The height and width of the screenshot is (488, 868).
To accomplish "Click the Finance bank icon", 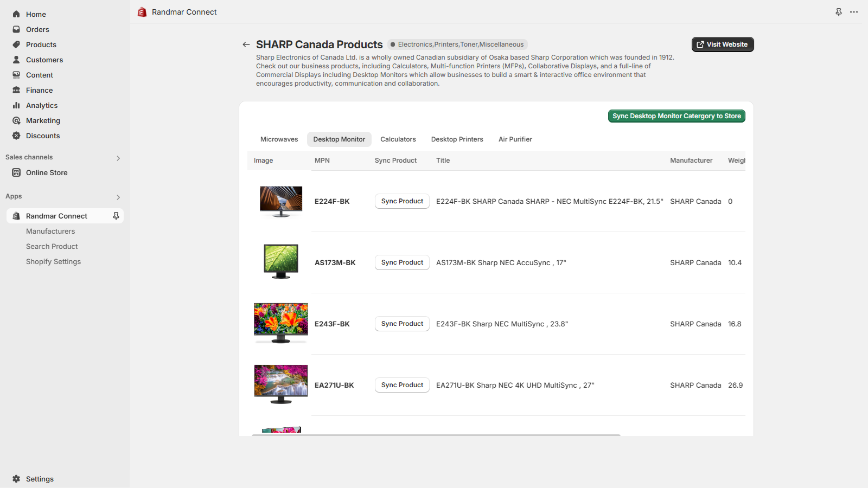I will pos(16,90).
